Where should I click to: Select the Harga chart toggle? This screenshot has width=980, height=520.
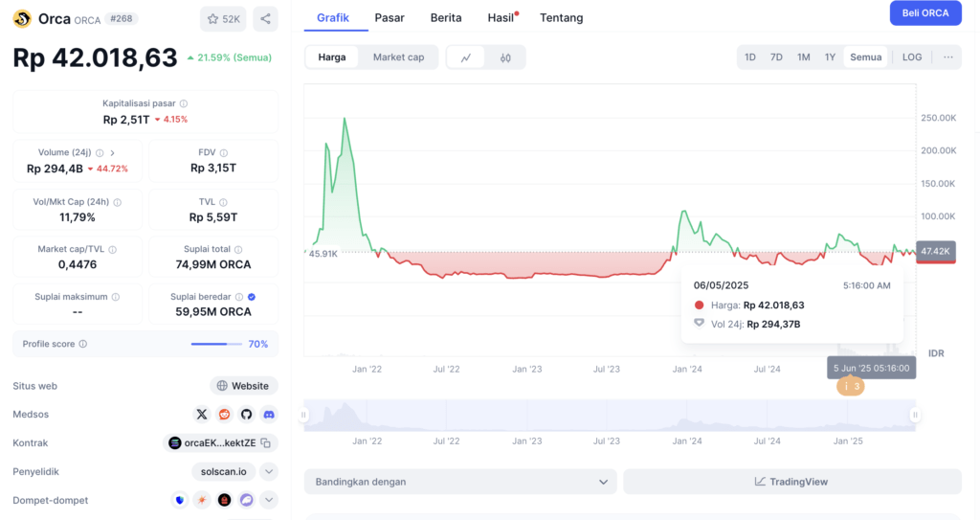pyautogui.click(x=332, y=57)
